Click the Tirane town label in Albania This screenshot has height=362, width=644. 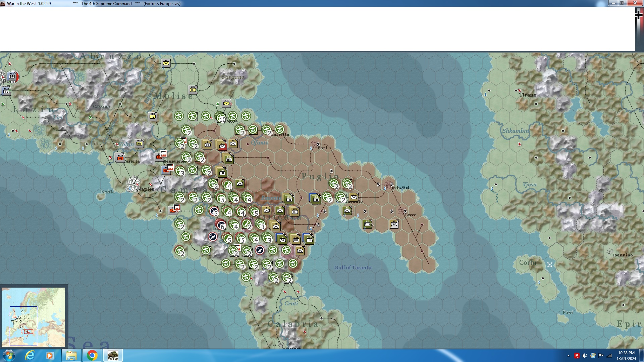click(527, 95)
